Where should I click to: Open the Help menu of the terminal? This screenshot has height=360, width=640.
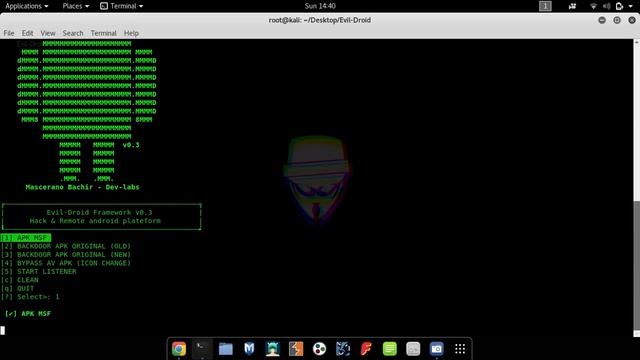coord(131,33)
